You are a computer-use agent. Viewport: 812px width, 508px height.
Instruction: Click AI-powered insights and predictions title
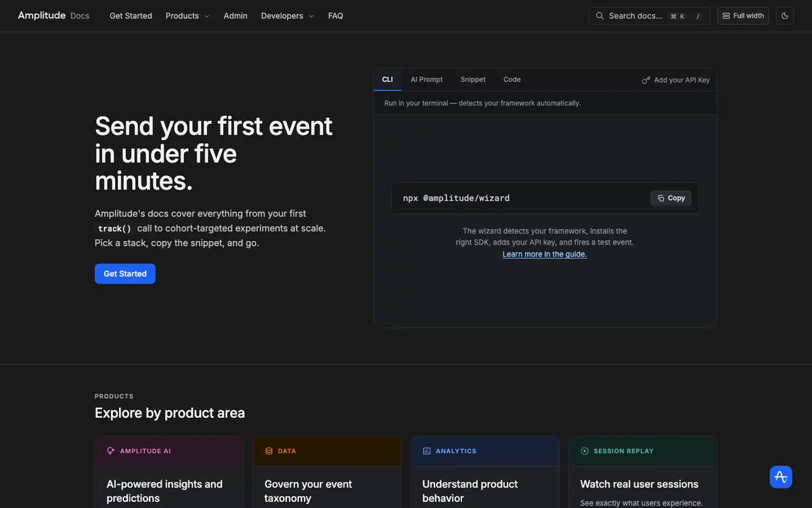pyautogui.click(x=164, y=491)
